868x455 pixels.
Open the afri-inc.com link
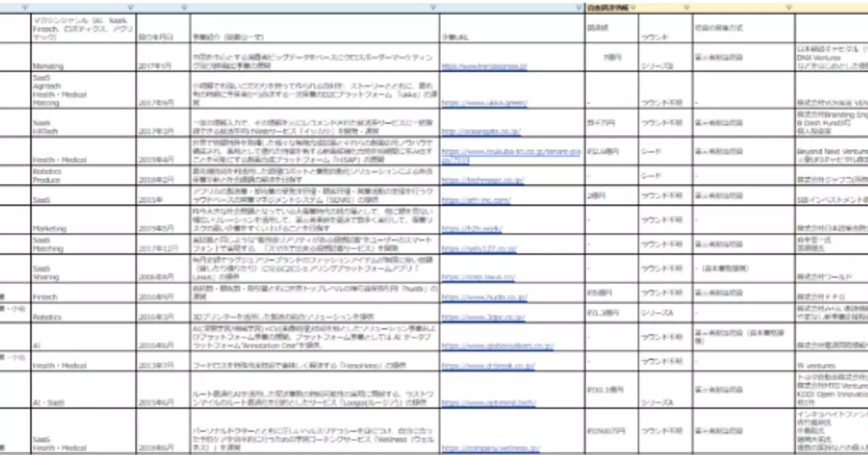[475, 201]
